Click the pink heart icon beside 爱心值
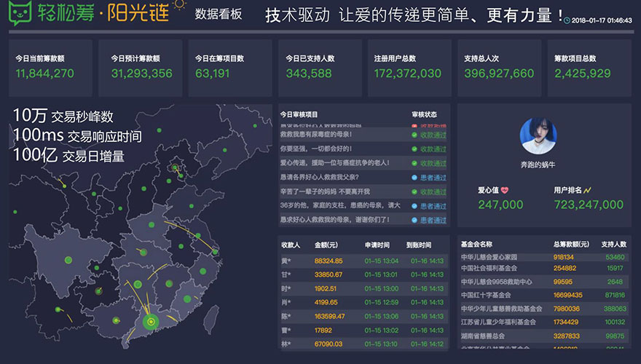This screenshot has width=641, height=364. tap(505, 190)
